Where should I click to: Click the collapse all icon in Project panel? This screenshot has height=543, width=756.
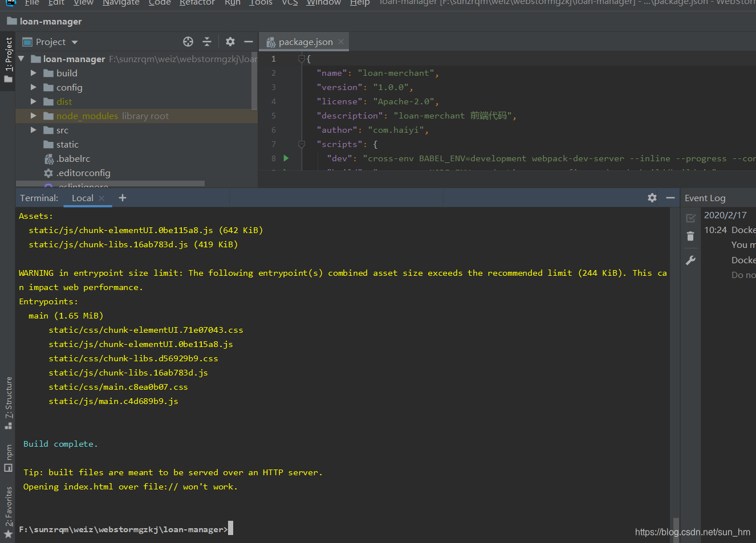[x=207, y=42]
